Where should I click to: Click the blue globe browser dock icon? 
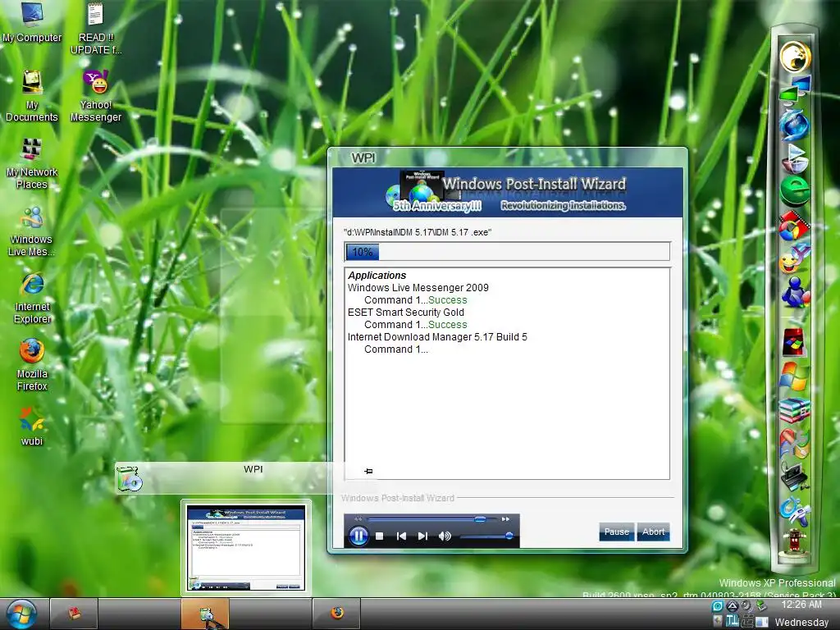click(x=794, y=124)
